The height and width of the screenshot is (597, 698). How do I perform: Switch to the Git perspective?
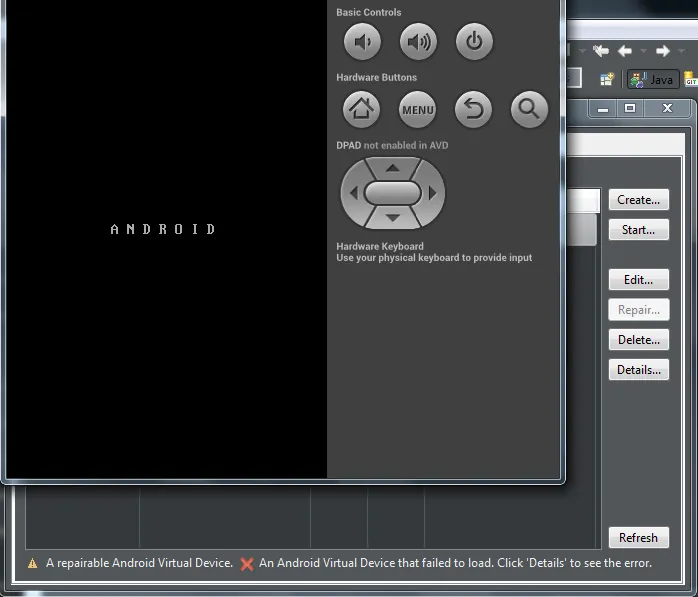tap(690, 79)
